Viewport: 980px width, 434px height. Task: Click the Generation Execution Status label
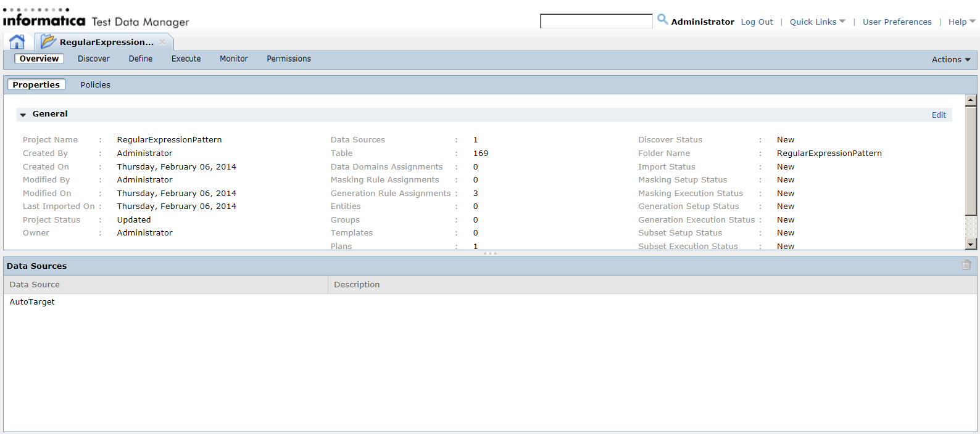[696, 220]
